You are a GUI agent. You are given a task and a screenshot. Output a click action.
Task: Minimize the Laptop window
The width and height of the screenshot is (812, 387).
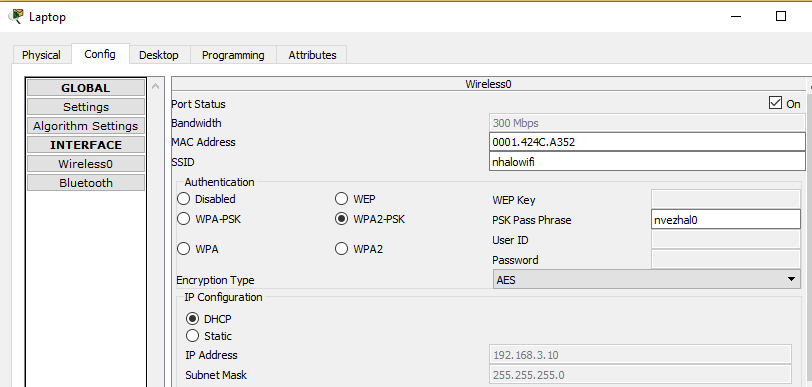[735, 17]
